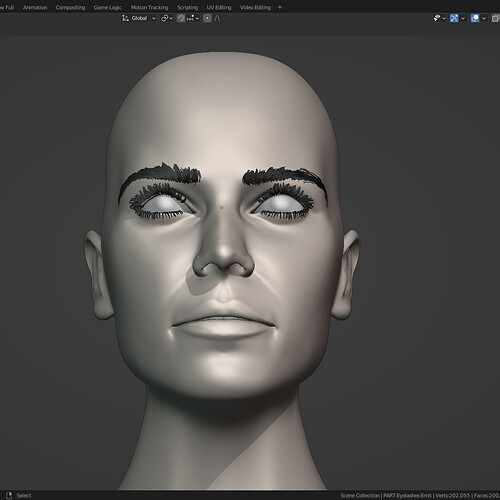This screenshot has height=500, width=500.
Task: Click the object visibility and selectability icon
Action: [x=437, y=18]
